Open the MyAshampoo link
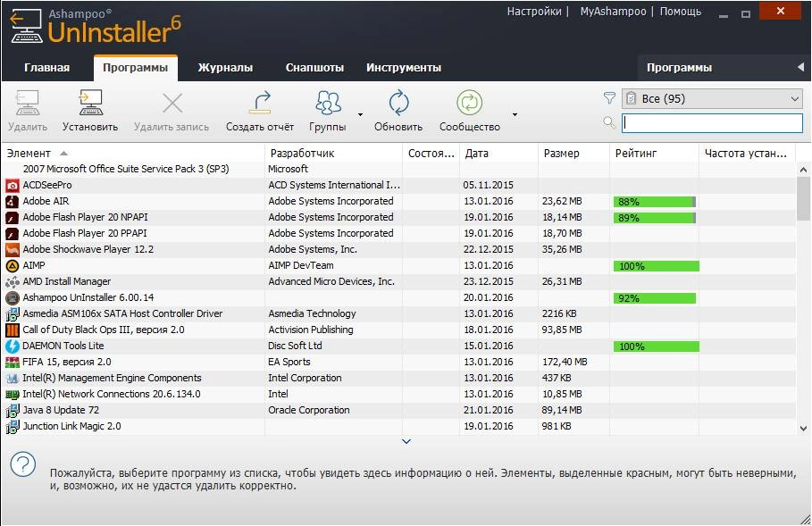 click(x=613, y=12)
